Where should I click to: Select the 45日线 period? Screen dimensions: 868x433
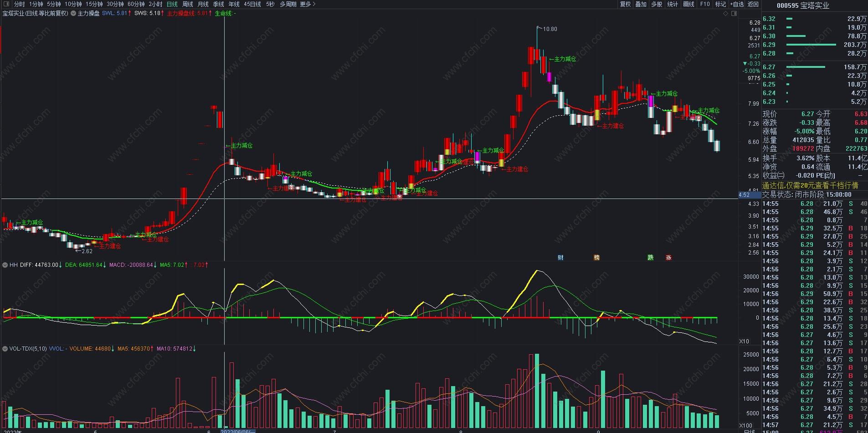point(252,4)
